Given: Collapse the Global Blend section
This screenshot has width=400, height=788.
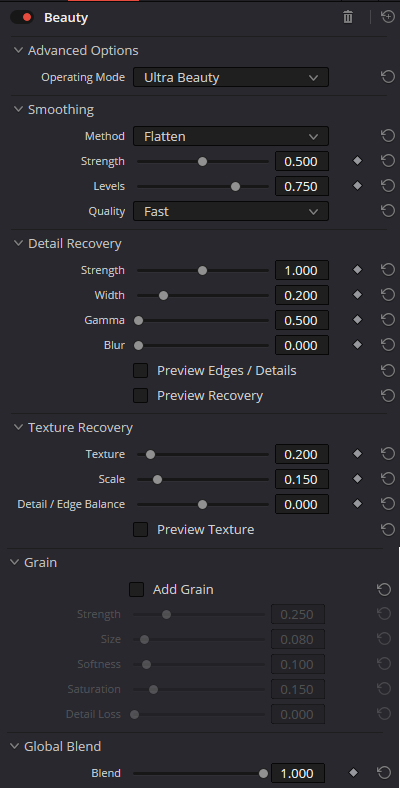Looking at the screenshot, I should [15, 746].
